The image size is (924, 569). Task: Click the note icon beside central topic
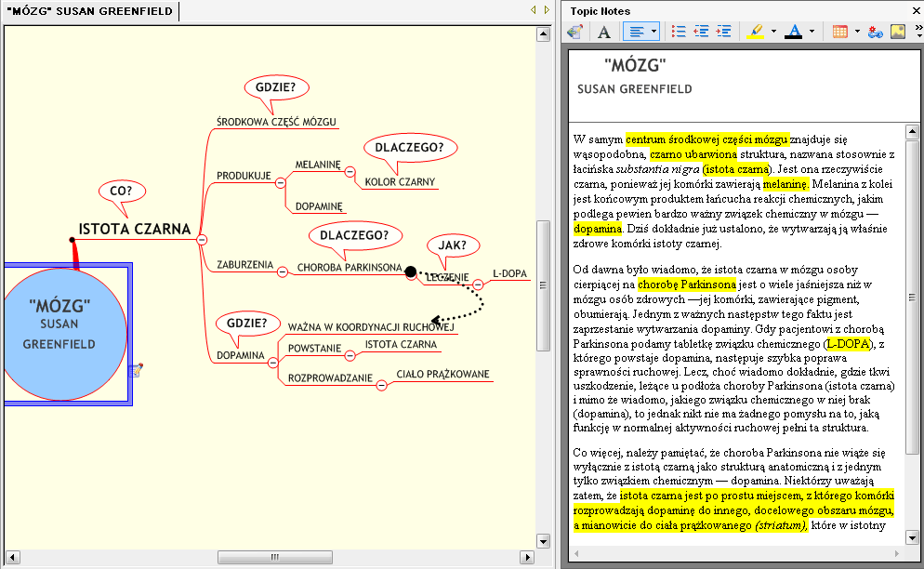tap(137, 370)
